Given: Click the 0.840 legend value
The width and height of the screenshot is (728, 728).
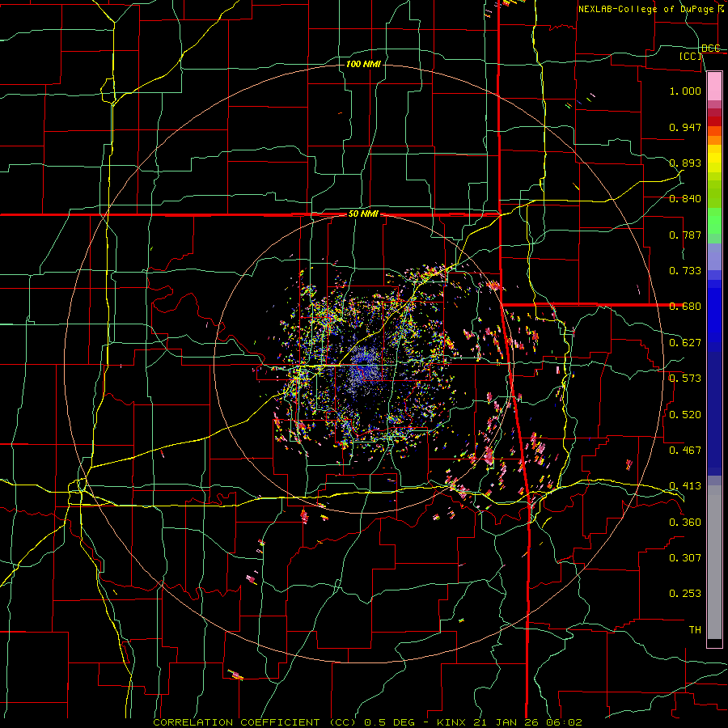Looking at the screenshot, I should 685,199.
